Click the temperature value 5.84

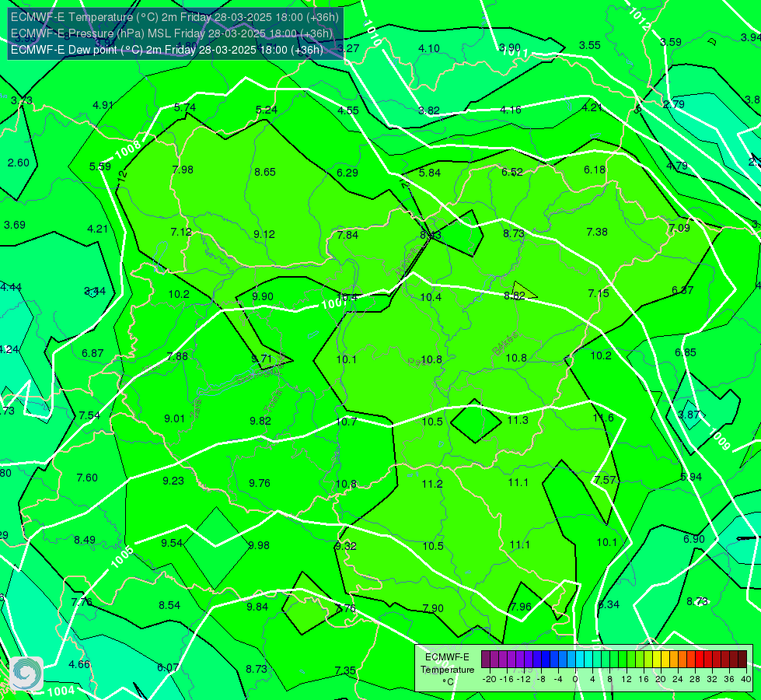(430, 173)
